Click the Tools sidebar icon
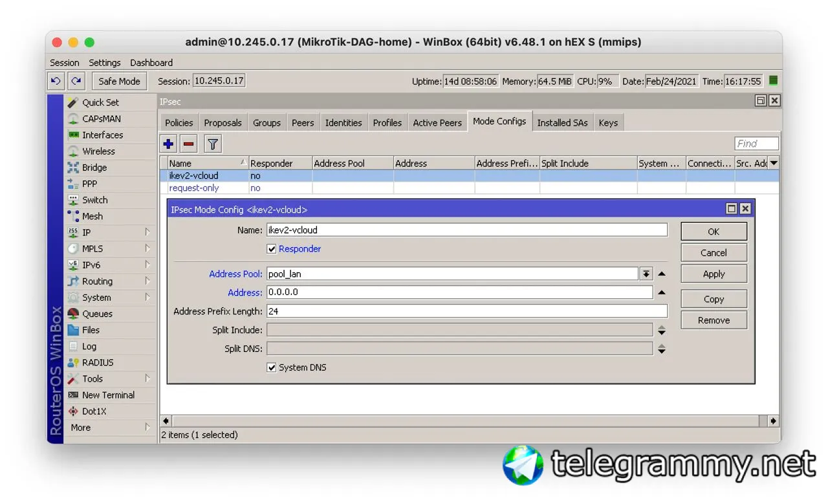 (74, 378)
